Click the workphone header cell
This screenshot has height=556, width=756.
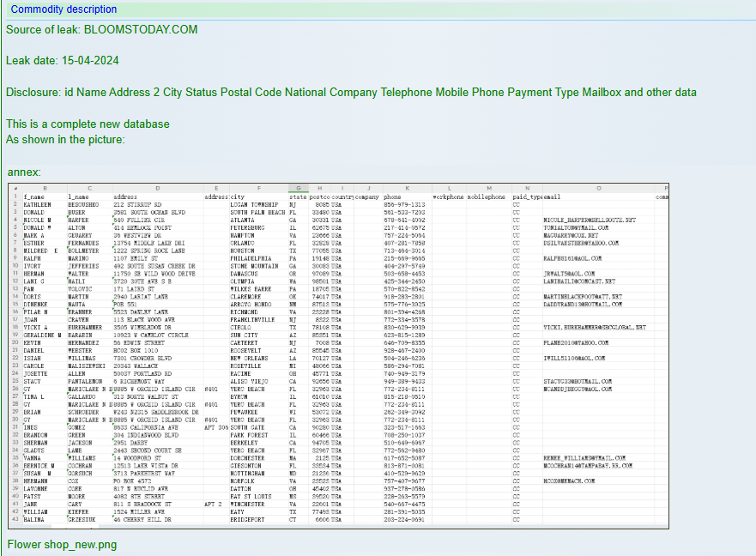pyautogui.click(x=448, y=196)
